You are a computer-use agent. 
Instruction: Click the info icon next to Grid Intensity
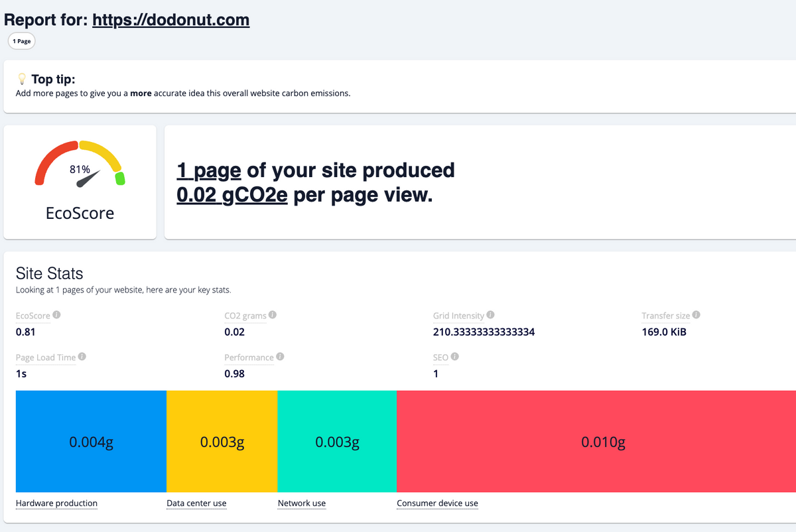(490, 315)
